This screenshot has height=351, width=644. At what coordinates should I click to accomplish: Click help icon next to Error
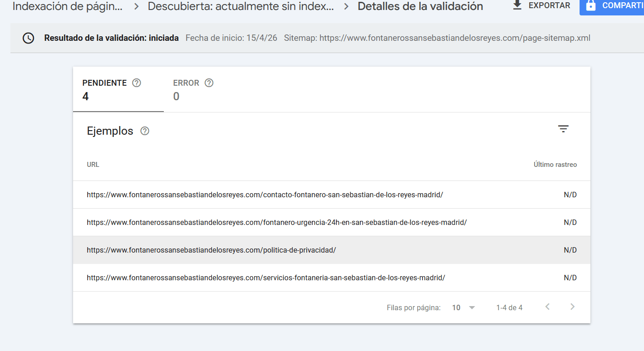(209, 83)
